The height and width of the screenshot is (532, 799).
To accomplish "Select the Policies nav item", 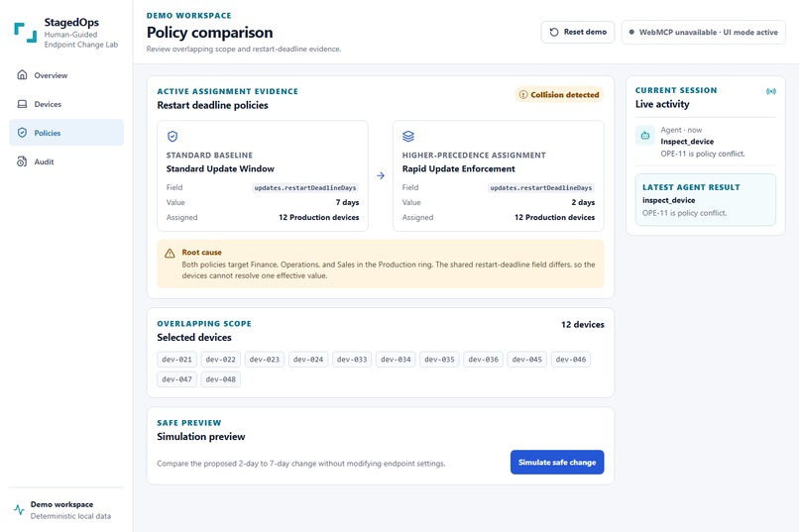I will coord(66,133).
